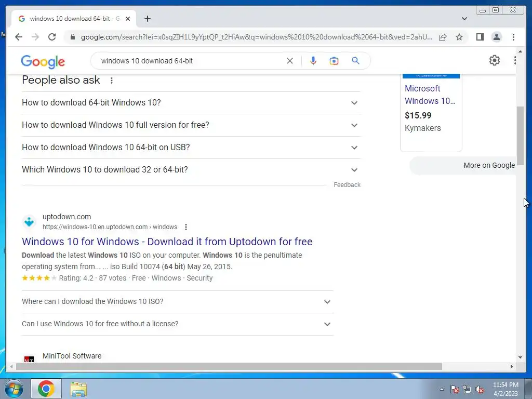Open Chrome's side panel icon

click(x=480, y=37)
